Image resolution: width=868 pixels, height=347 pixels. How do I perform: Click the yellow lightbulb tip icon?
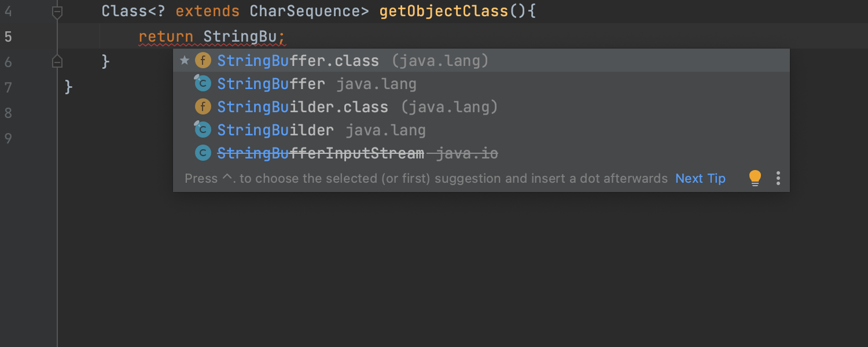click(755, 178)
